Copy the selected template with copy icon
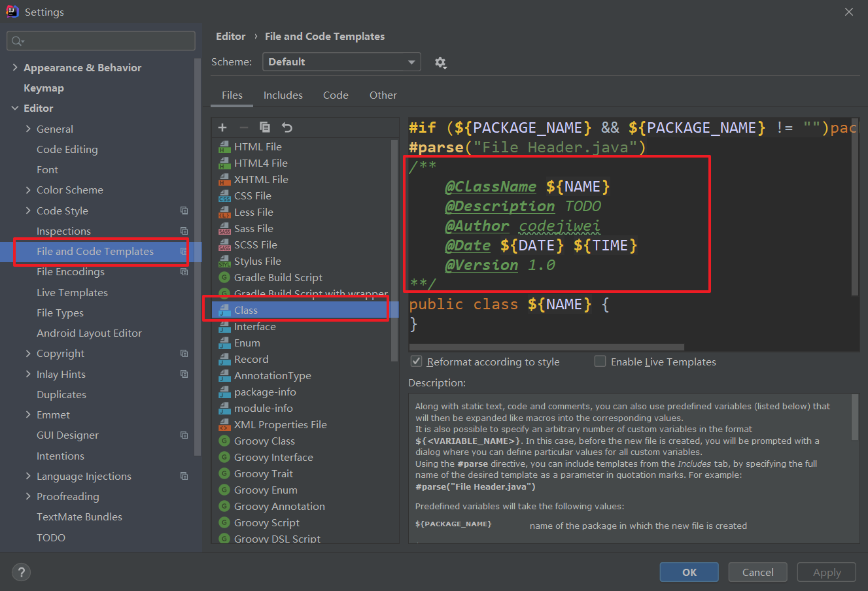The height and width of the screenshot is (591, 868). (265, 127)
